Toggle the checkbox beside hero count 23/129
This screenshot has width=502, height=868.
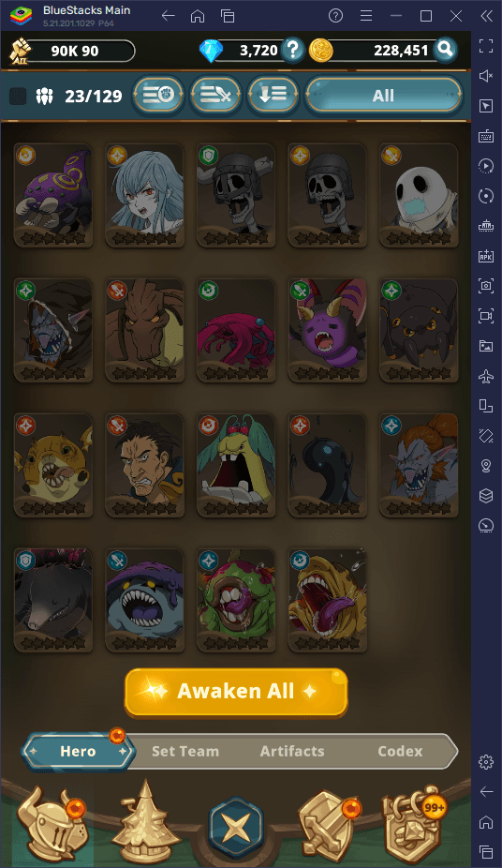click(x=18, y=97)
